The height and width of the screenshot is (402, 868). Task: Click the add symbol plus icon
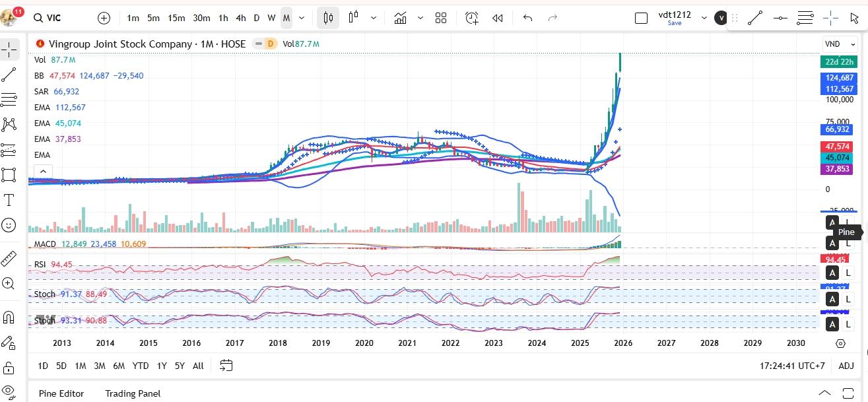click(104, 18)
